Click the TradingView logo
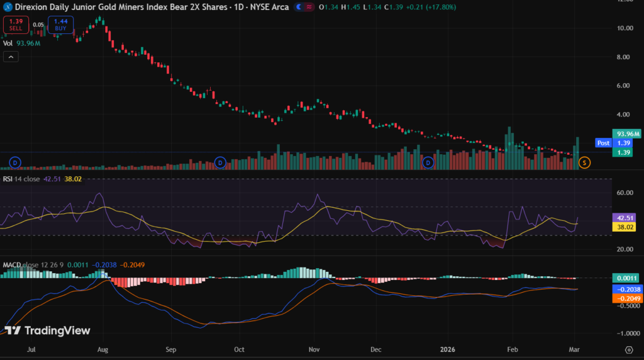The height and width of the screenshot is (360, 644). (x=47, y=330)
